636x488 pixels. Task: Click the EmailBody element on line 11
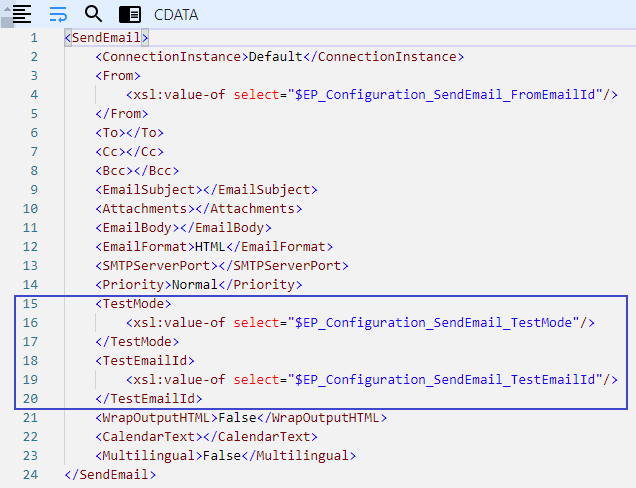pos(183,228)
